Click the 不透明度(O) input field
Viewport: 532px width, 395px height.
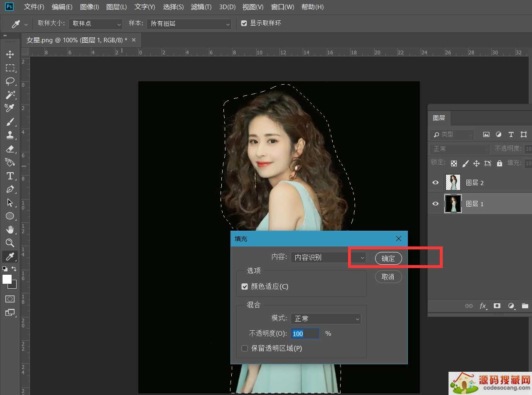tap(305, 334)
